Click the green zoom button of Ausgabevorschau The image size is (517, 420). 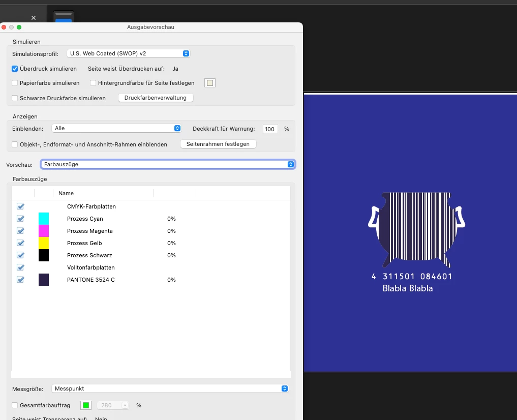pyautogui.click(x=19, y=27)
